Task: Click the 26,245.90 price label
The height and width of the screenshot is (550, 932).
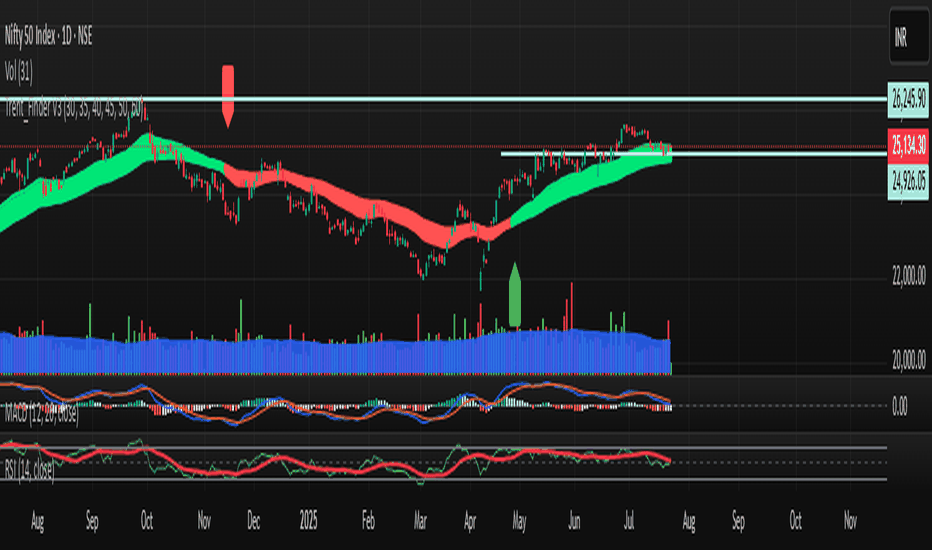Action: pyautogui.click(x=908, y=99)
